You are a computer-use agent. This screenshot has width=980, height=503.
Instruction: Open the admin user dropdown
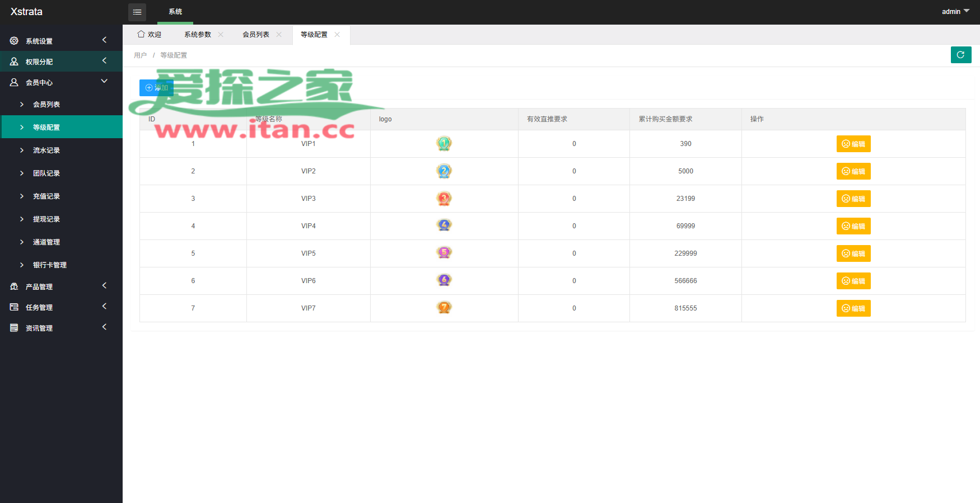coord(955,12)
